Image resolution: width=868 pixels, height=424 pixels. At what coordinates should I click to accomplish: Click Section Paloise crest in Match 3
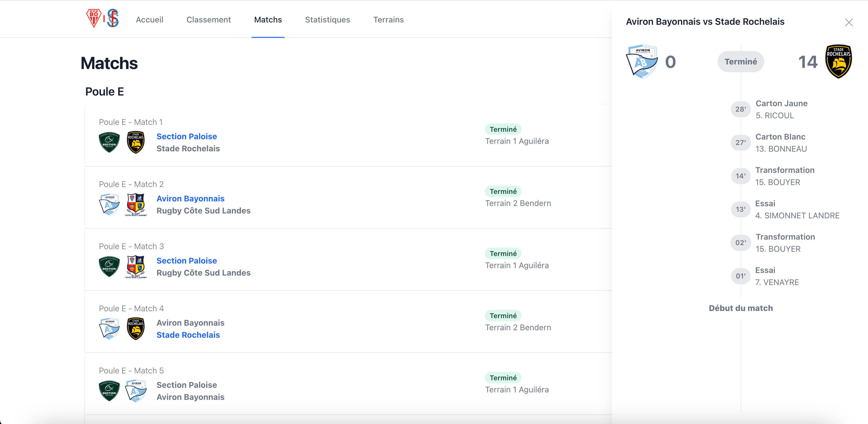click(x=109, y=266)
